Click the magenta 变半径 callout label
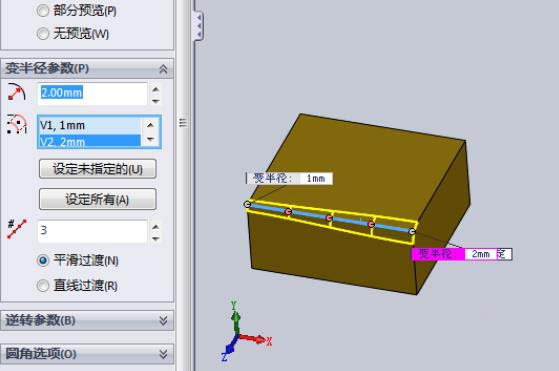Screen dimensions: 559x371 (x=438, y=254)
